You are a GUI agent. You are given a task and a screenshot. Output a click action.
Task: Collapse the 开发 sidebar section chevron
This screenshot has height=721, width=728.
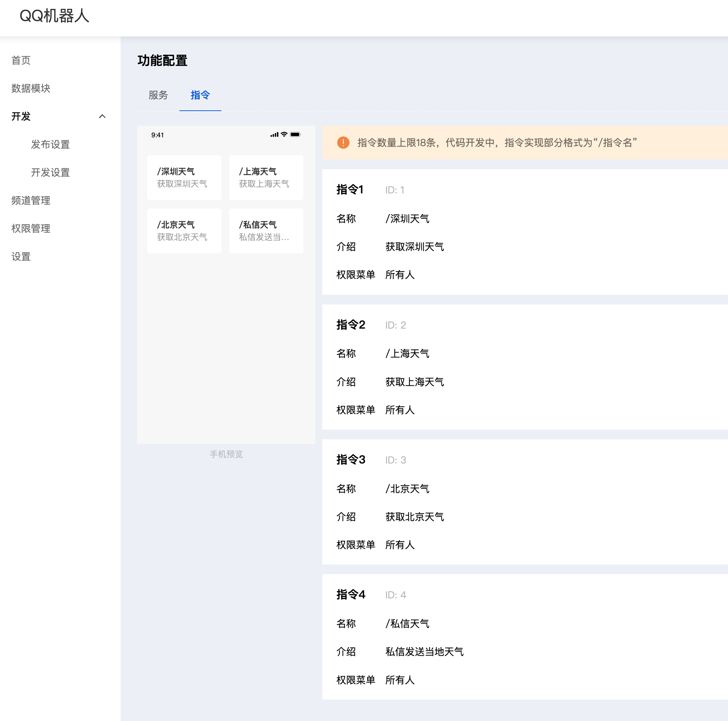102,116
